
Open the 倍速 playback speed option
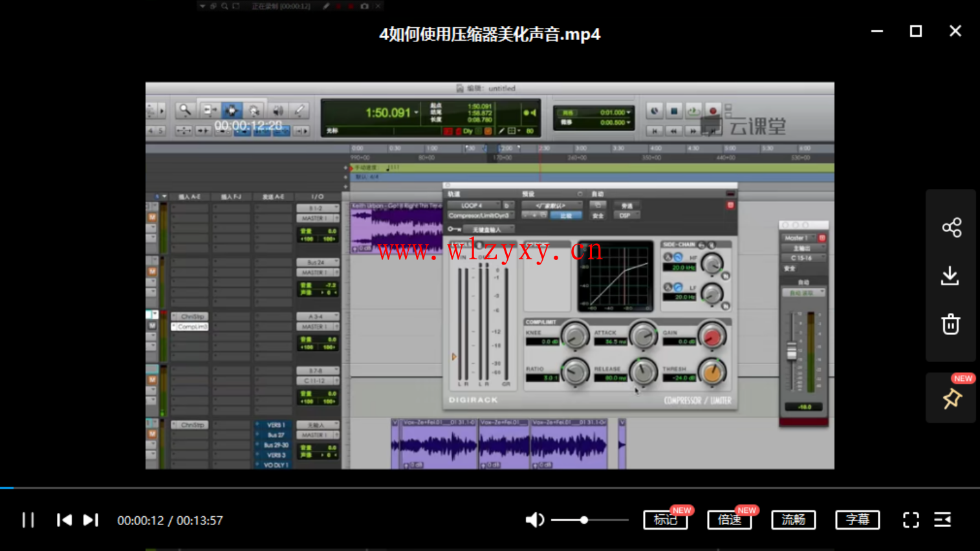point(729,520)
